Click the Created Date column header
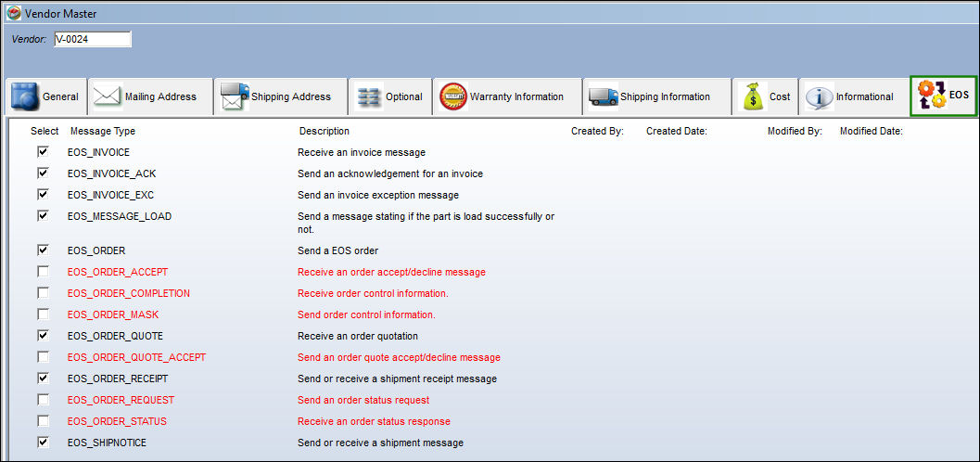This screenshot has width=980, height=462. tap(676, 132)
